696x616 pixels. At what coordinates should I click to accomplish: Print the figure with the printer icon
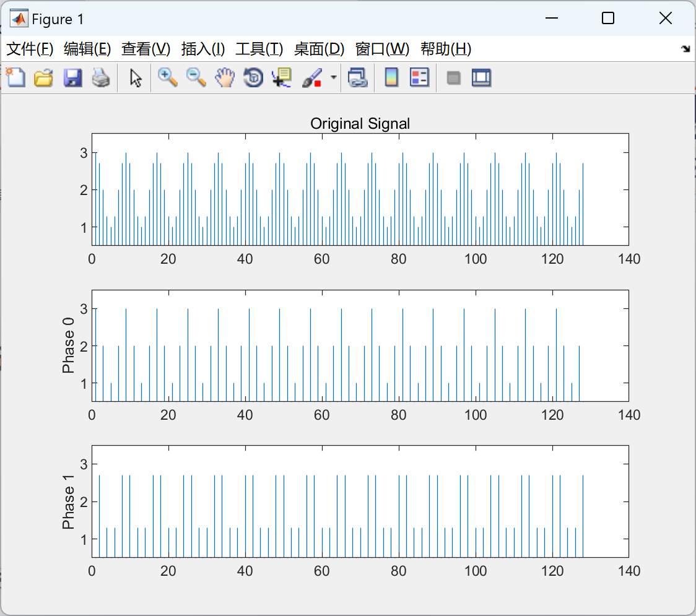point(101,77)
